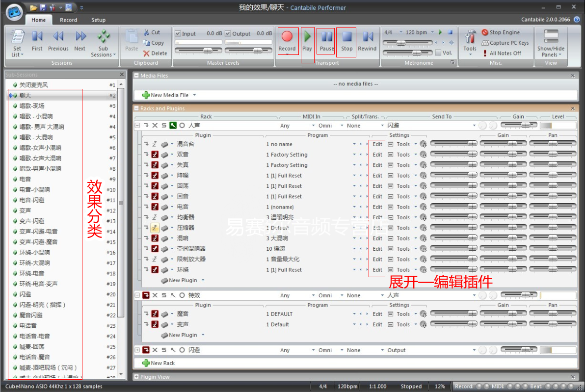Copy the selected item
The height and width of the screenshot is (392, 585).
click(153, 43)
